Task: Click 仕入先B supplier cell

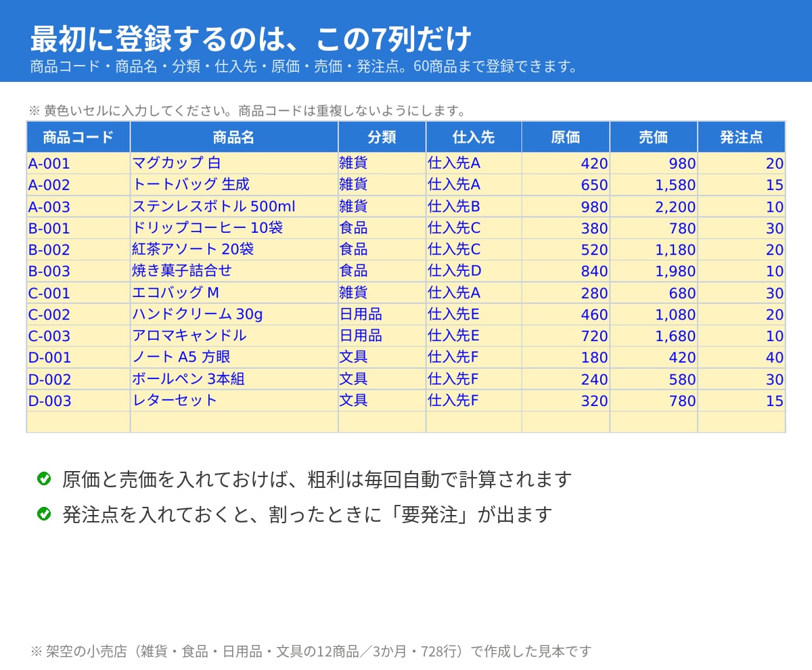Action: [x=474, y=206]
